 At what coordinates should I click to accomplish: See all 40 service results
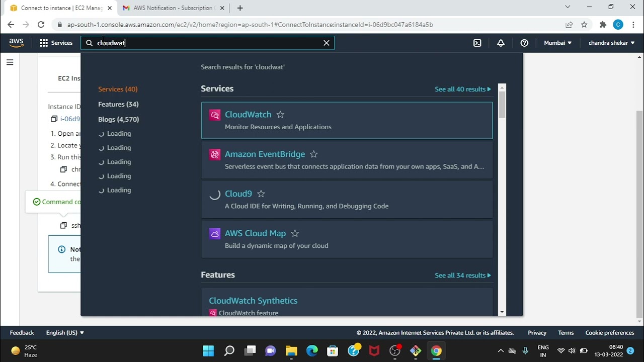(462, 89)
